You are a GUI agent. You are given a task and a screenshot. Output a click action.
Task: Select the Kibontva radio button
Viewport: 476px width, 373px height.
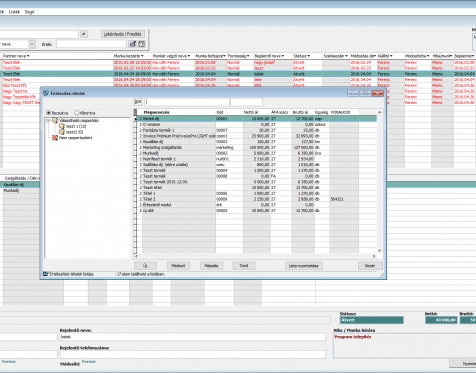coord(77,113)
